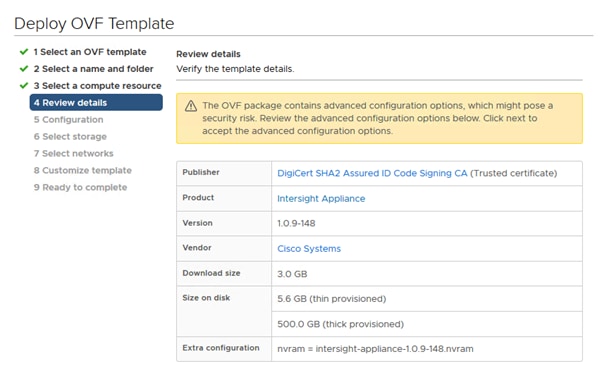Click the green checkmark beside Select a compute resource

pyautogui.click(x=24, y=86)
